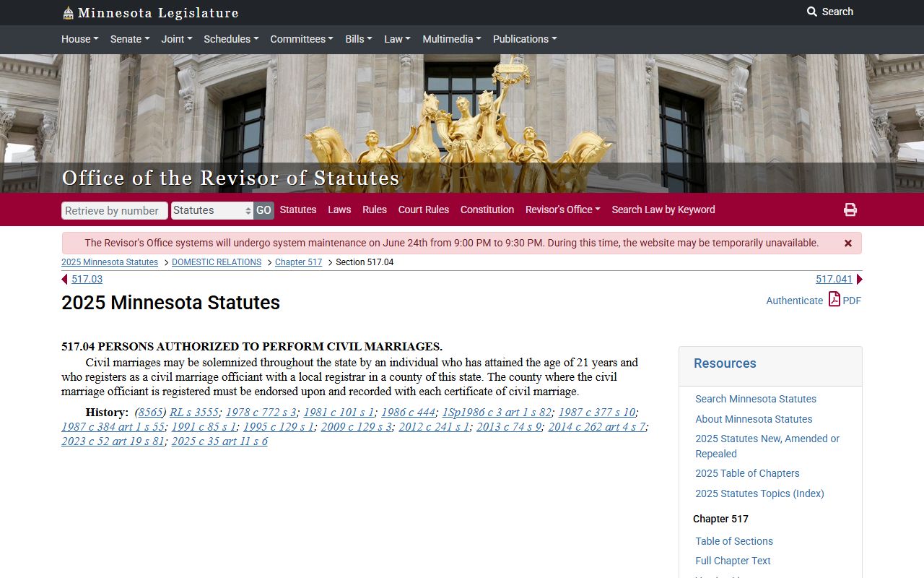Image resolution: width=924 pixels, height=578 pixels.
Task: Open the Revisor's Office dropdown
Action: click(563, 210)
